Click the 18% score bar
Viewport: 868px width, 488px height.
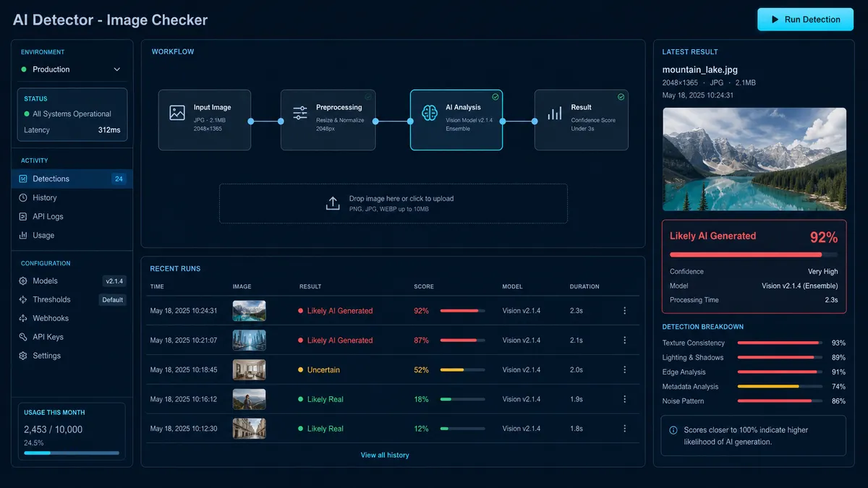[462, 399]
